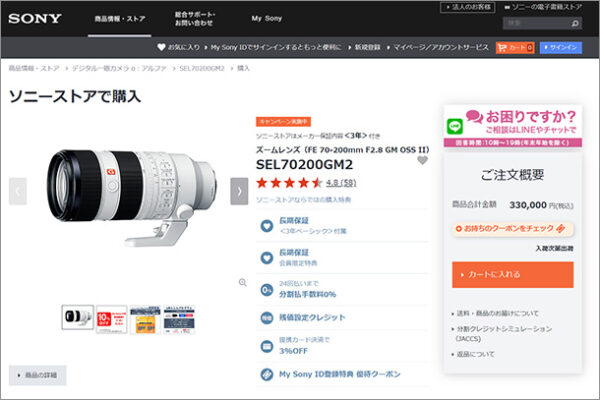Click the image zoom magnifier icon
600x400 pixels.
pos(243,282)
